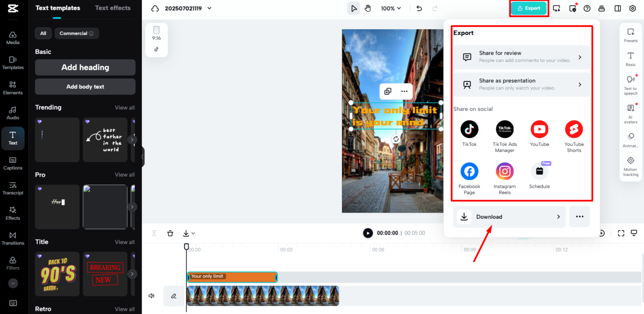Share to YouTube Shorts
644x314 pixels.
tap(574, 129)
